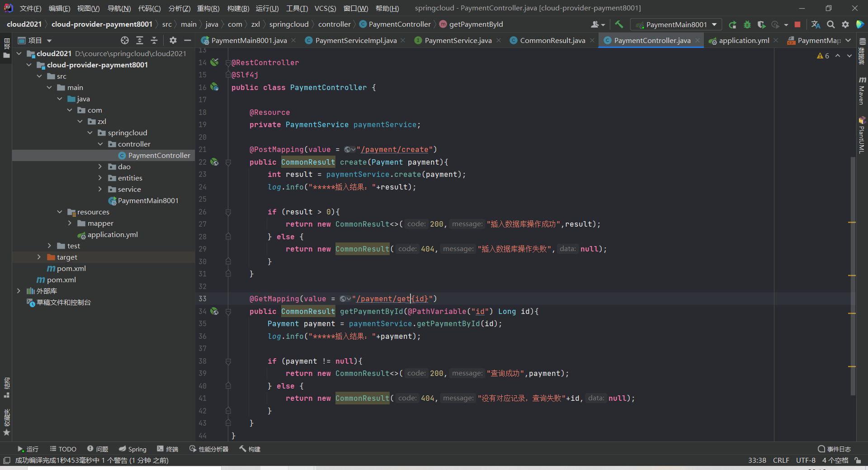
Task: Collapse all in Project panel
Action: pyautogui.click(x=154, y=40)
